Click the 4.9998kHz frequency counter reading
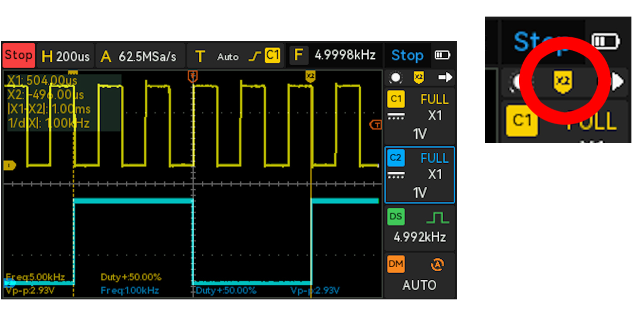644x319 pixels. pos(345,55)
